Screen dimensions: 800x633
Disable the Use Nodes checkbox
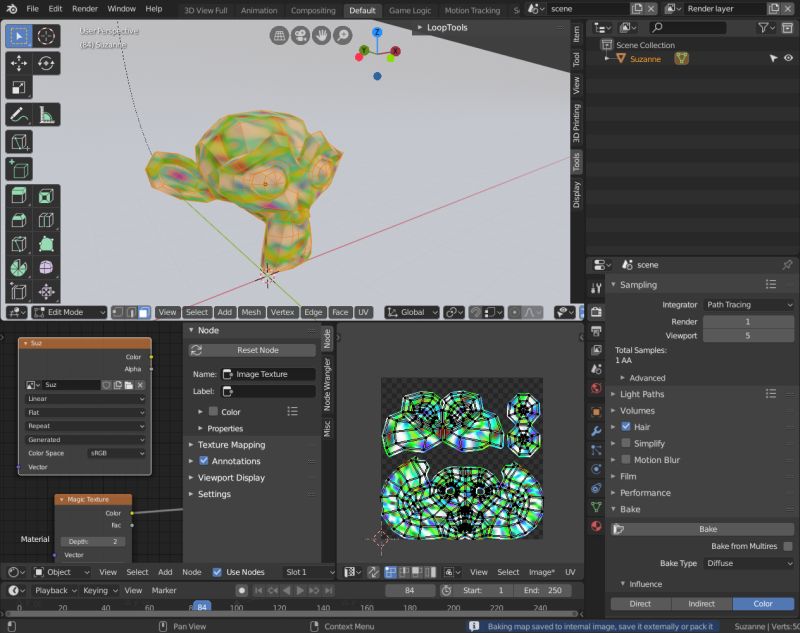pos(217,571)
